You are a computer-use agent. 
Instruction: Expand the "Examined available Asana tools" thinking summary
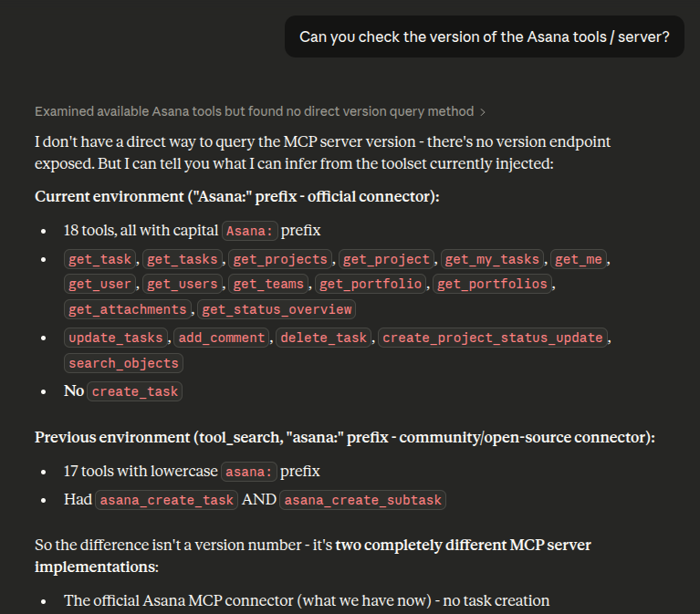[254, 111]
